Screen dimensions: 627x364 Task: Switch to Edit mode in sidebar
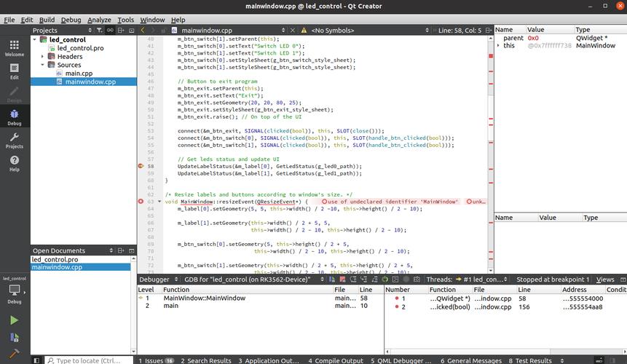15,70
